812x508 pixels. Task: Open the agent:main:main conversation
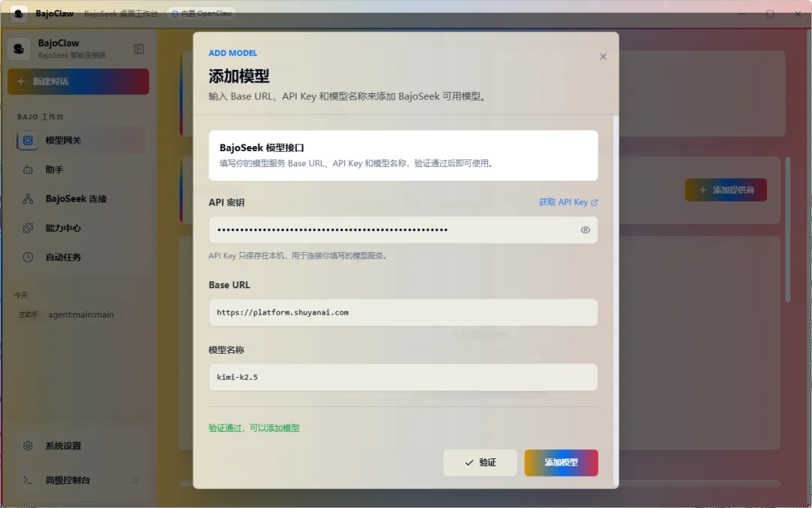(79, 315)
